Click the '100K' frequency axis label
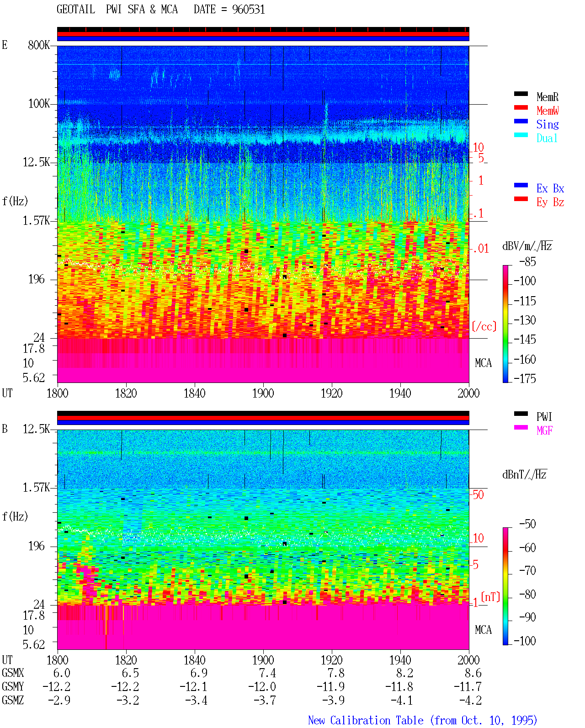585x728 pixels. point(39,104)
